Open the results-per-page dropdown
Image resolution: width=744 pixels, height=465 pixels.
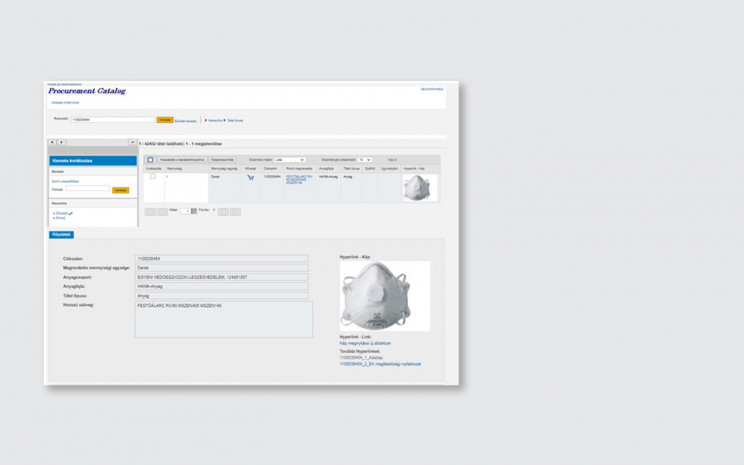tap(364, 160)
